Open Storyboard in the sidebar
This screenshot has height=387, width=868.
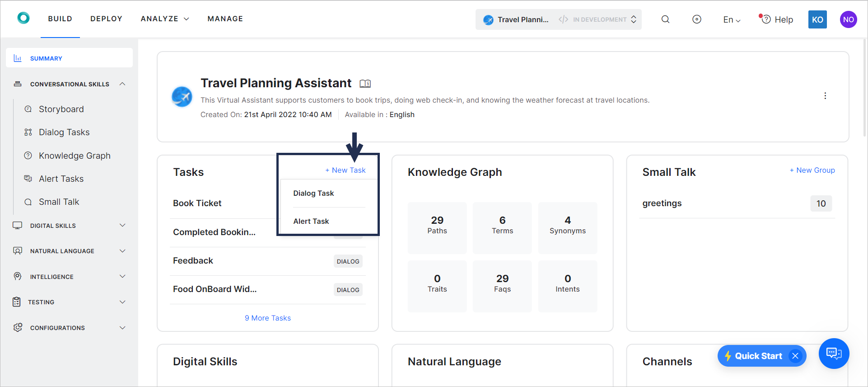pyautogui.click(x=61, y=109)
